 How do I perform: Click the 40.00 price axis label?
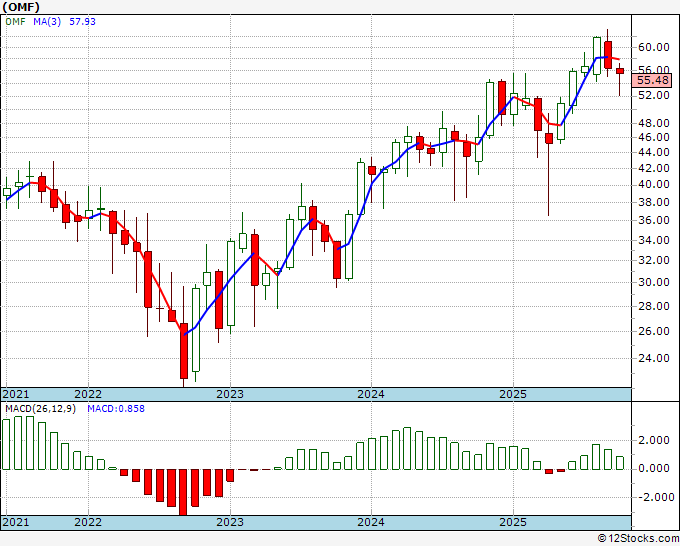[x=654, y=184]
